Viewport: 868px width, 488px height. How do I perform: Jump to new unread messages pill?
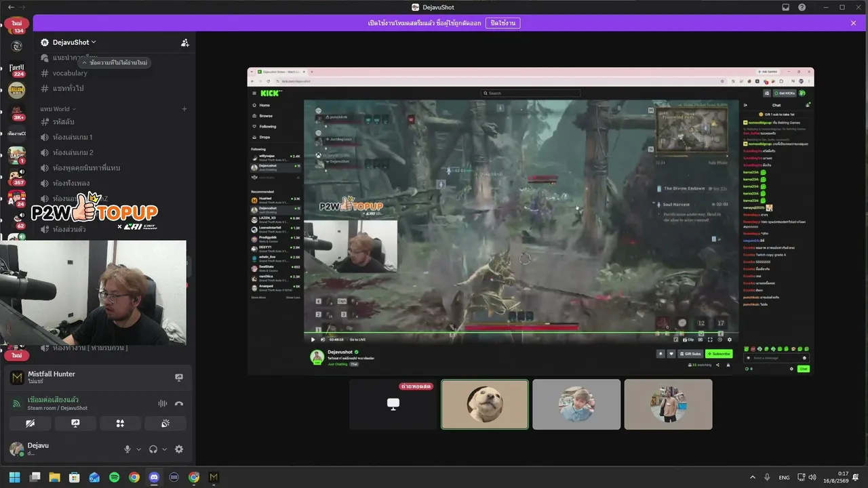pos(114,62)
